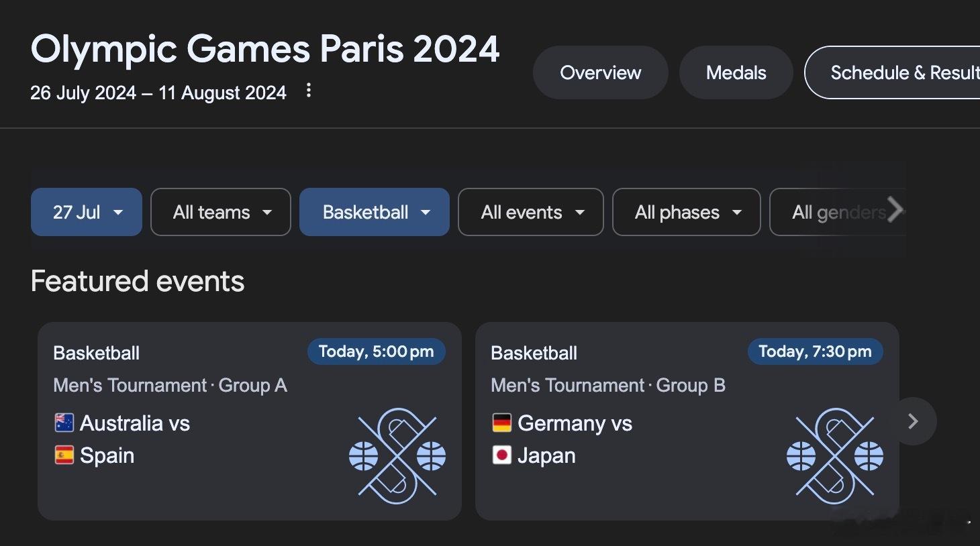Expand the All teams filter
The height and width of the screenshot is (546, 980).
221,213
